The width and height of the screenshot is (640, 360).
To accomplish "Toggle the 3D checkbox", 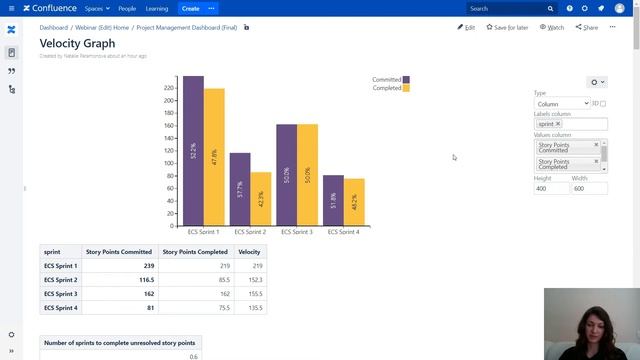I will click(x=603, y=104).
